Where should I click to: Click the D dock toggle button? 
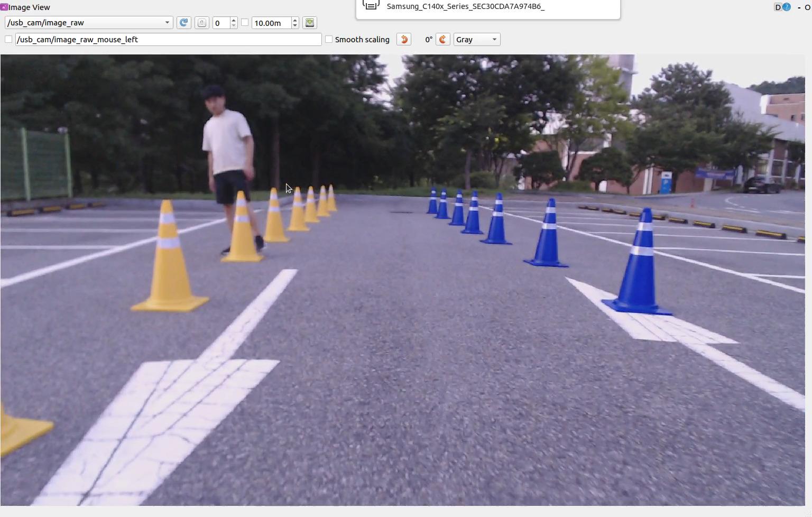click(778, 7)
